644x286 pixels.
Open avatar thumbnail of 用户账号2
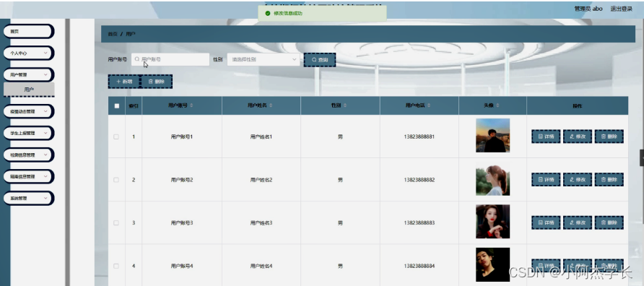pyautogui.click(x=493, y=178)
